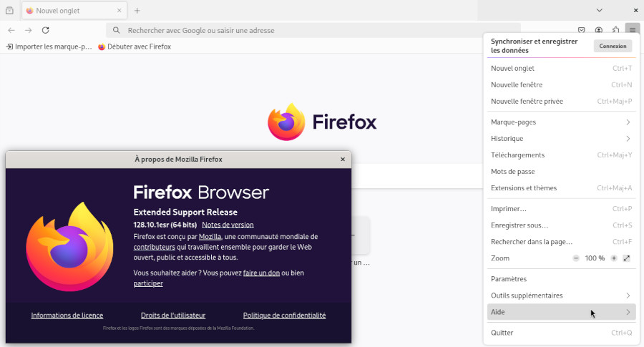Image resolution: width=644 pixels, height=347 pixels.
Task: Go back with the back arrow
Action: pos(11,30)
